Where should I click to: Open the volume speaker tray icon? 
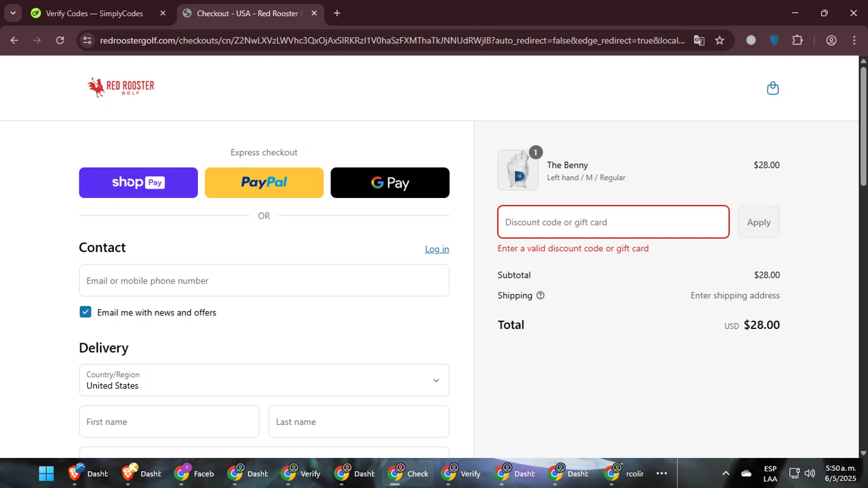(x=810, y=474)
